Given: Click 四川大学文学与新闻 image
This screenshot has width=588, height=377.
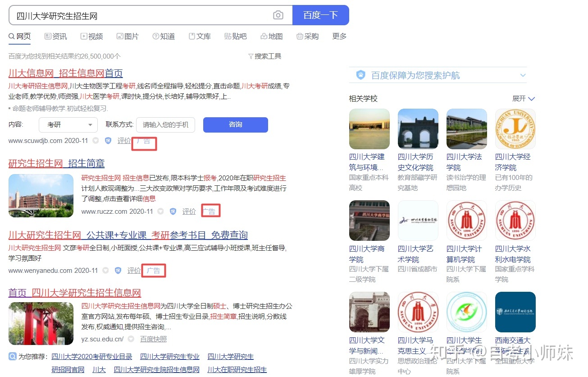Looking at the screenshot, I should [x=369, y=312].
